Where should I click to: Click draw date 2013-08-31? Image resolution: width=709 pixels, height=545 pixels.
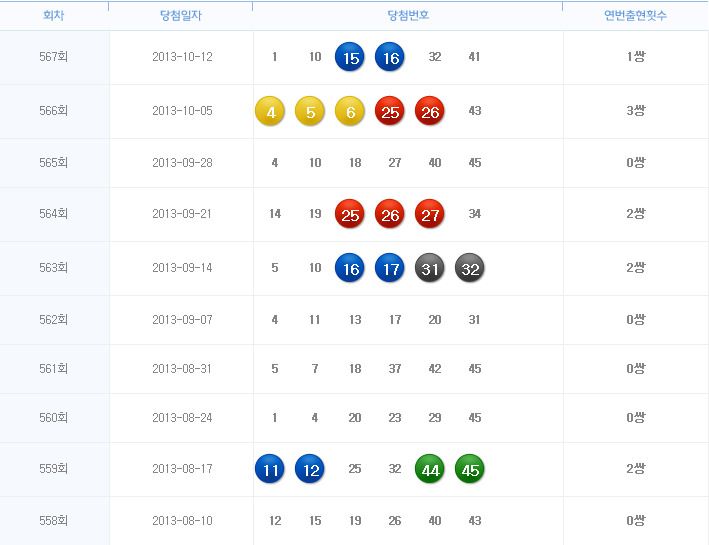[x=182, y=369]
